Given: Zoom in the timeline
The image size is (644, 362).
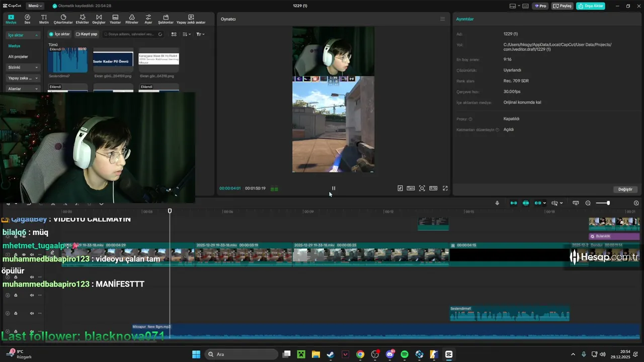Looking at the screenshot, I should 636,203.
